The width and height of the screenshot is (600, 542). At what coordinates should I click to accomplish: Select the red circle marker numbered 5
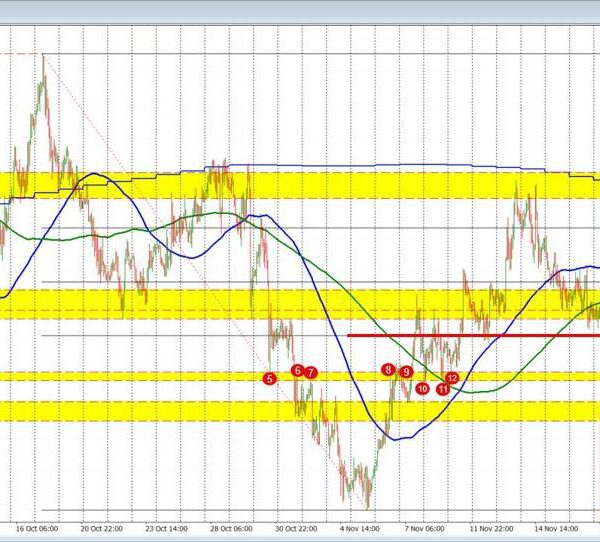point(270,379)
